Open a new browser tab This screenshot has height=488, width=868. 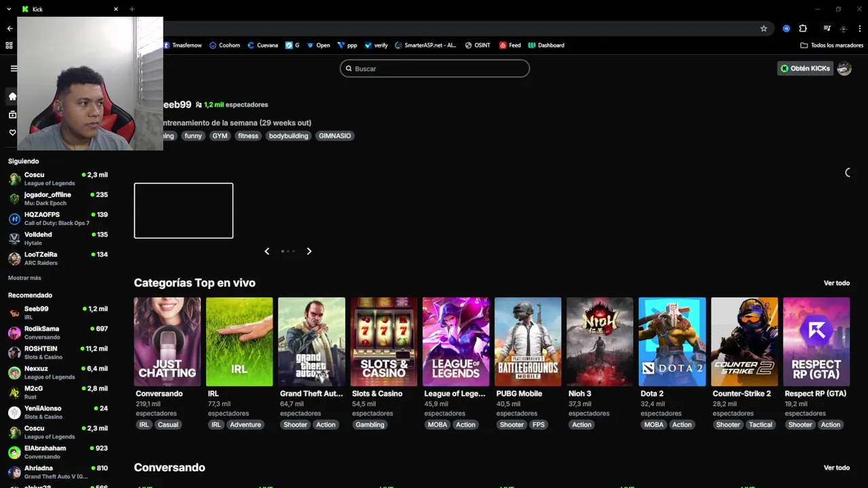(x=132, y=9)
